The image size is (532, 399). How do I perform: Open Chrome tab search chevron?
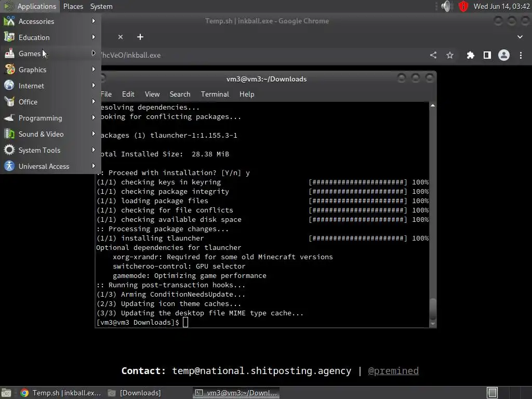(x=520, y=37)
